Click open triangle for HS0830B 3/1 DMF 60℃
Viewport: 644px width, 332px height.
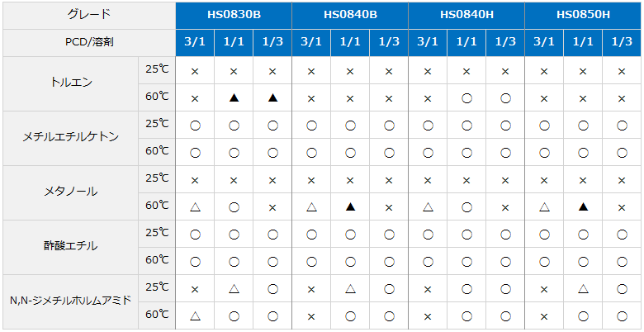195,316
